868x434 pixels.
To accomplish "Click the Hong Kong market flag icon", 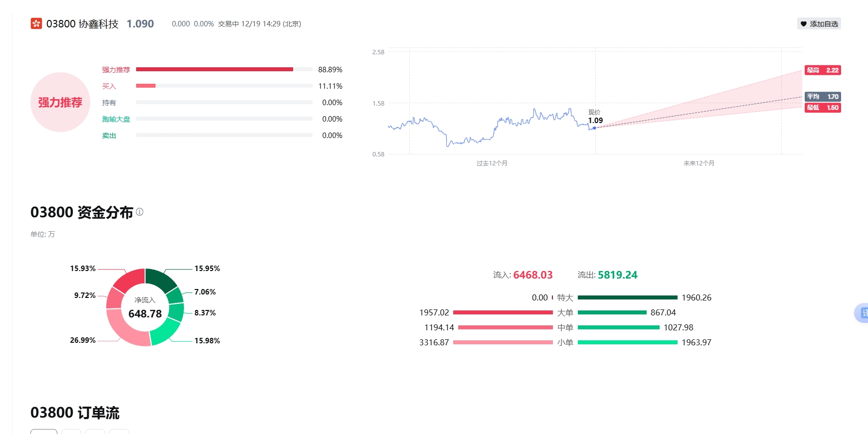I will [36, 24].
